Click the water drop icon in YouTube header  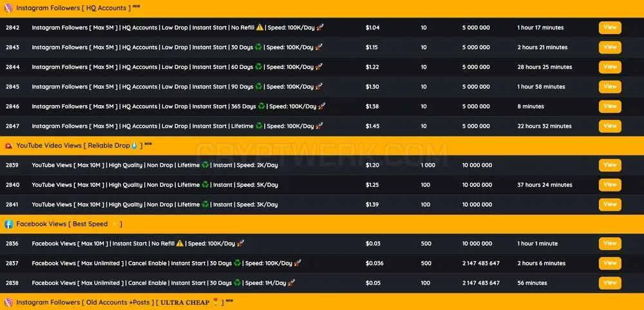coord(134,146)
